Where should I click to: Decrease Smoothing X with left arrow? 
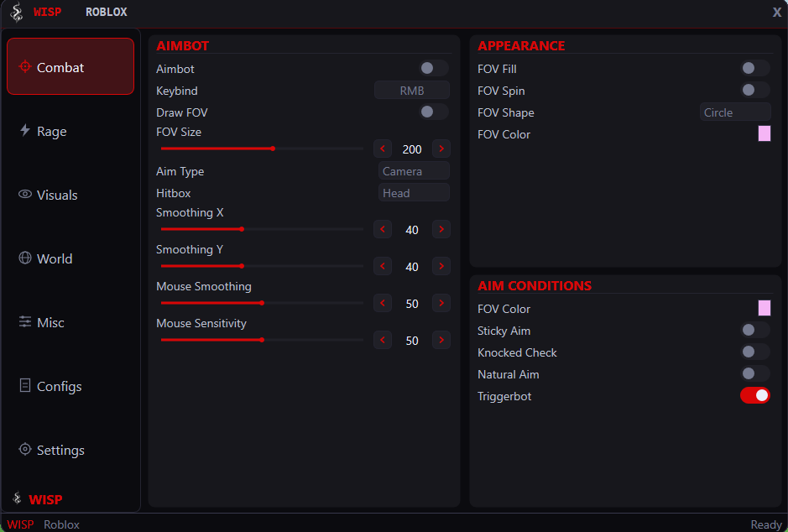click(x=383, y=229)
